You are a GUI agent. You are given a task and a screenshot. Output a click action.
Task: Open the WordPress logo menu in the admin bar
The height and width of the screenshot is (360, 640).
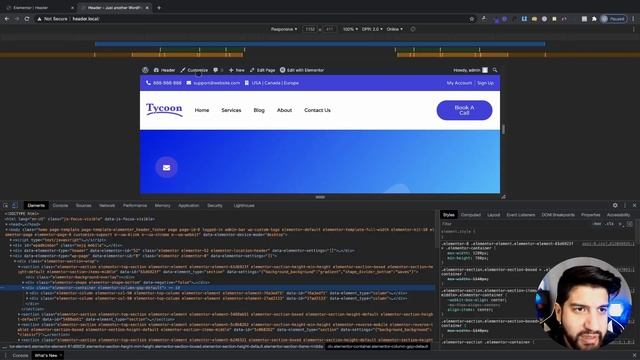point(145,70)
